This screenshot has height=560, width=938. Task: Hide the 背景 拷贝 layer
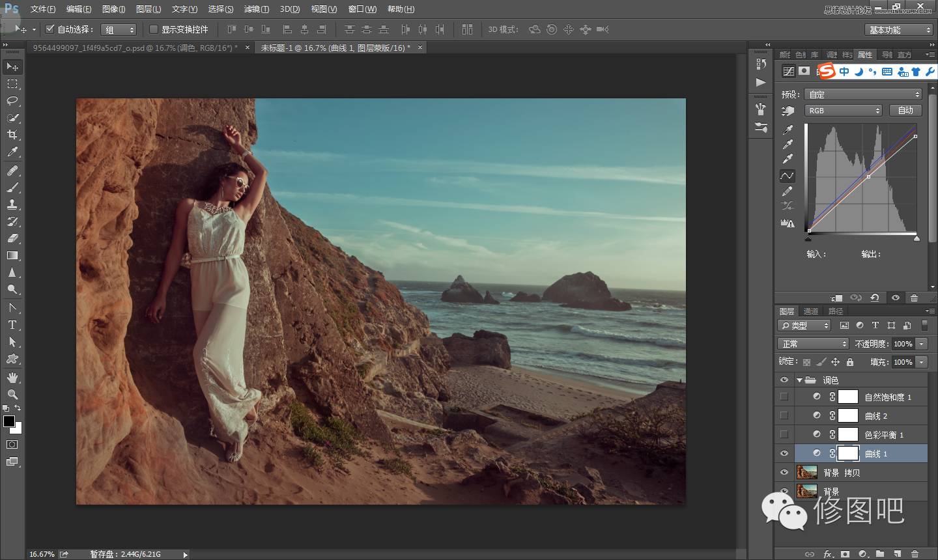coord(784,473)
